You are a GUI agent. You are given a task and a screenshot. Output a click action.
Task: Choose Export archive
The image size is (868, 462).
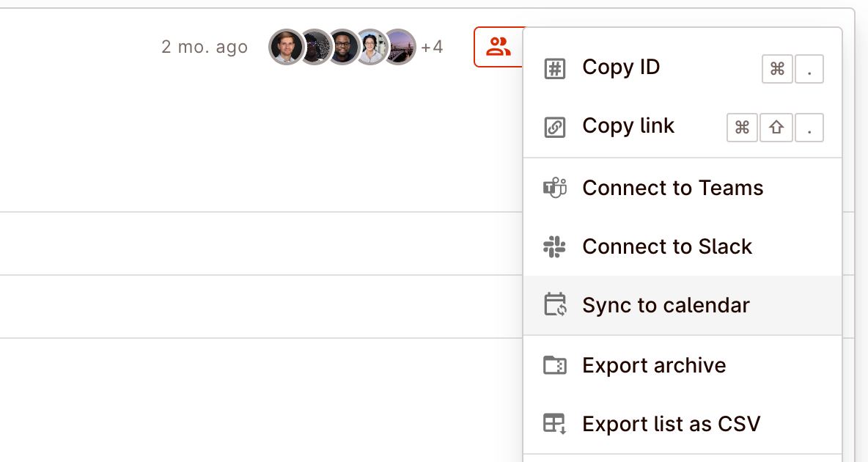[654, 365]
